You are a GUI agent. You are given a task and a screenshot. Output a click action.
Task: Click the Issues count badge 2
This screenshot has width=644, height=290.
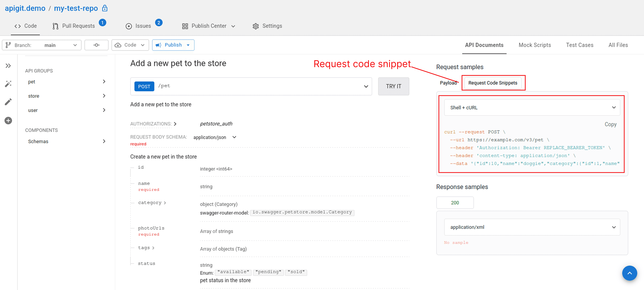159,22
